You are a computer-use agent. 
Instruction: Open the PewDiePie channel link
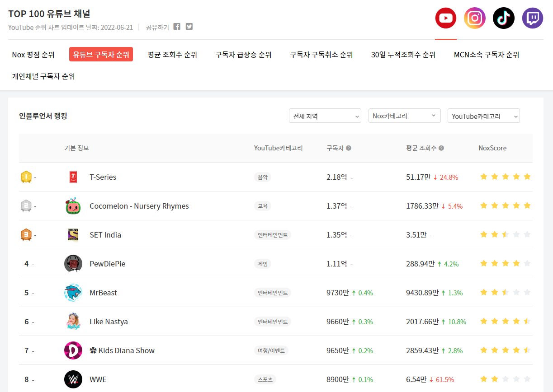click(x=108, y=264)
